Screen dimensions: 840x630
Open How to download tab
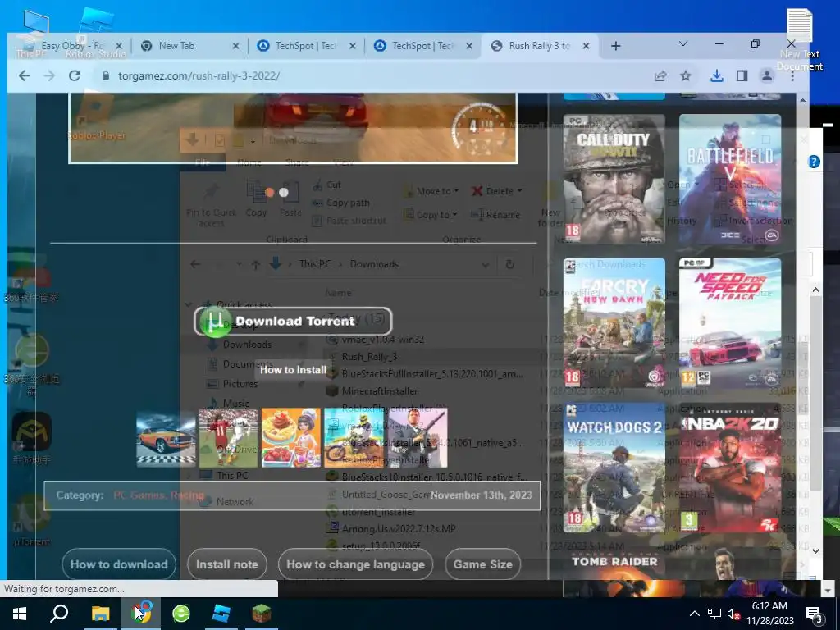pyautogui.click(x=119, y=564)
